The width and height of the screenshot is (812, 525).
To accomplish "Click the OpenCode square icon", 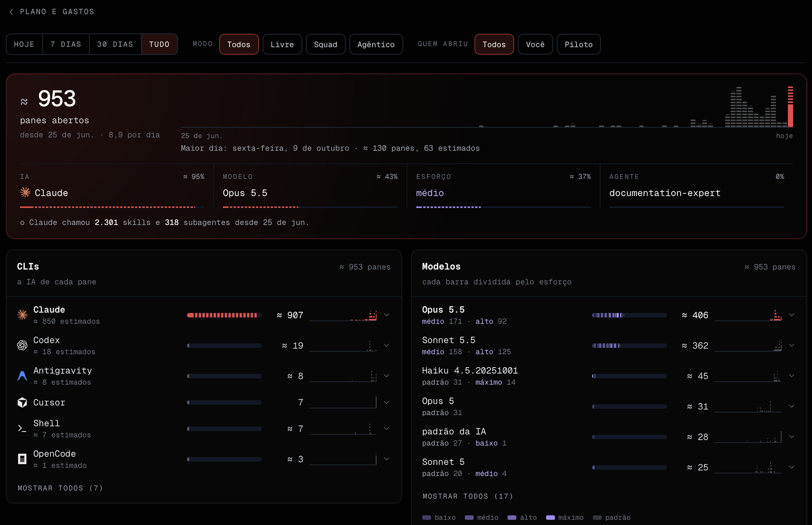I will [x=22, y=459].
